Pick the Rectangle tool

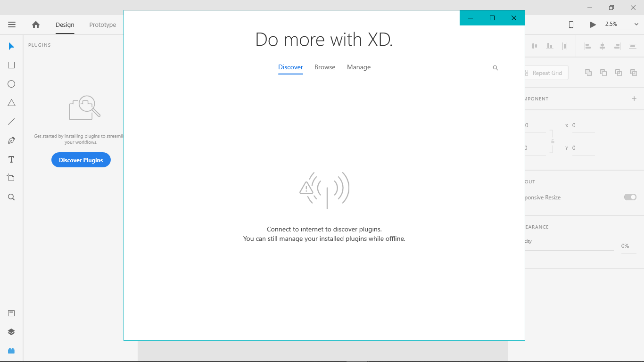click(11, 65)
